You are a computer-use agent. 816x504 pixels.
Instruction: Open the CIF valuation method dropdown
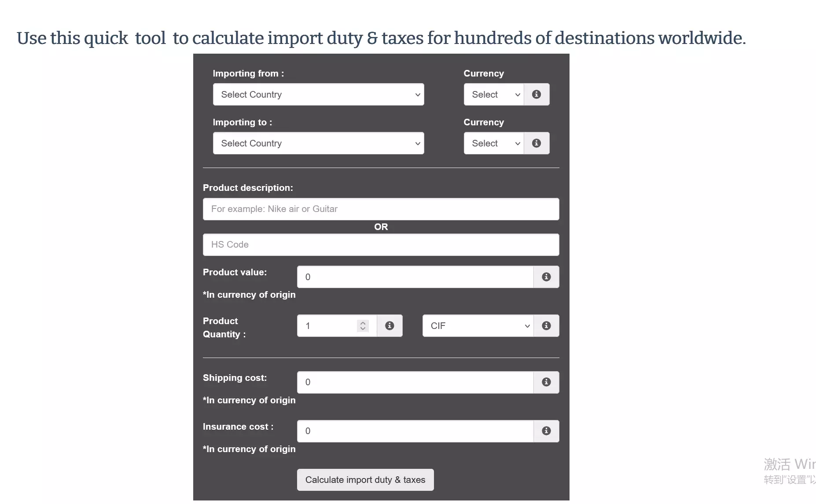pos(478,326)
